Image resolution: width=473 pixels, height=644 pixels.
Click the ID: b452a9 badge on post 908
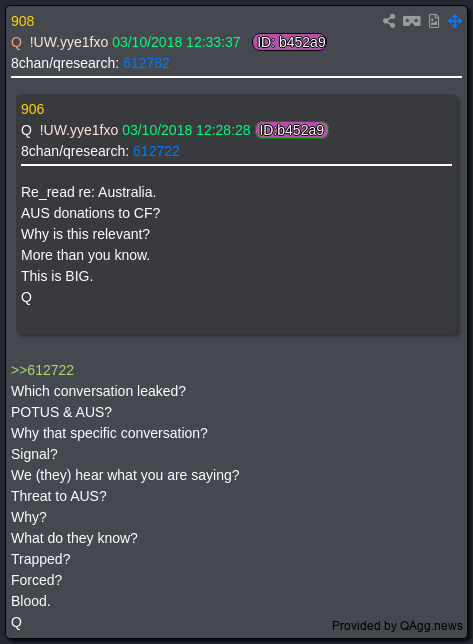pyautogui.click(x=289, y=42)
